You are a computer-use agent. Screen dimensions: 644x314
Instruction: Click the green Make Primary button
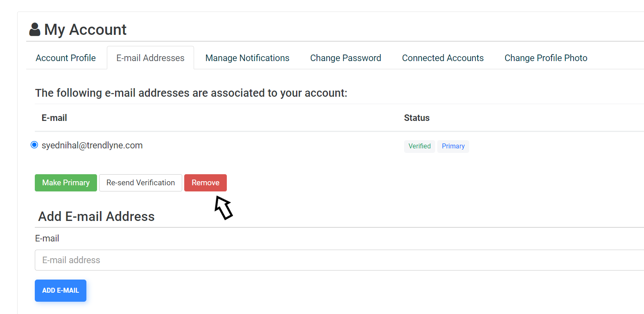click(x=66, y=183)
